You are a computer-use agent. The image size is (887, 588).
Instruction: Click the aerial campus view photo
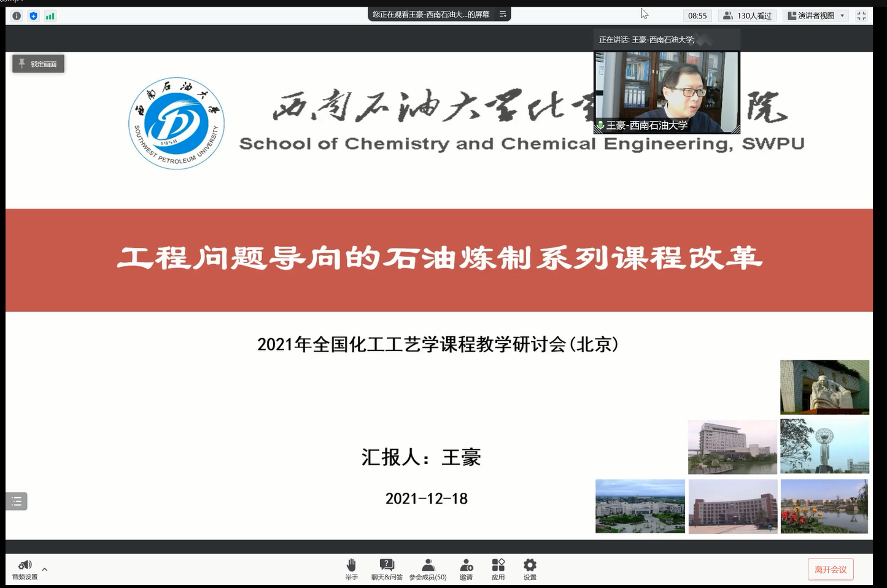coord(640,506)
